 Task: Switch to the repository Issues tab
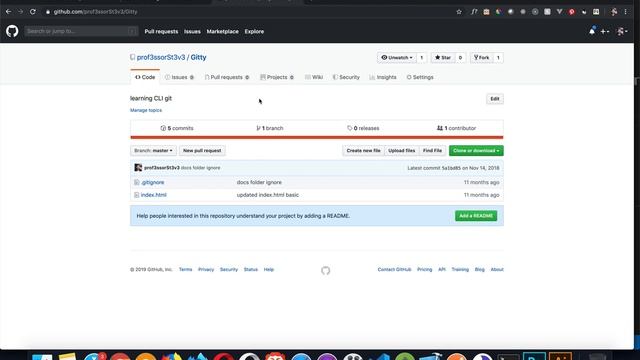tap(179, 77)
